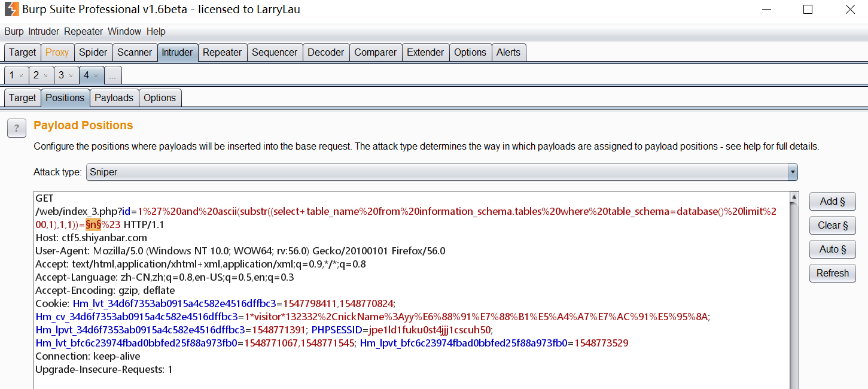868x389 pixels.
Task: Click the Burp Suite logo icon in title bar
Action: click(x=11, y=9)
